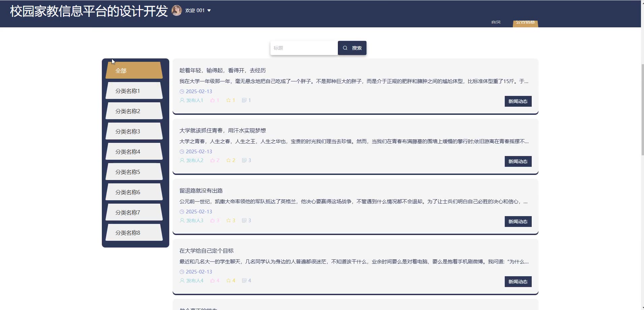Click date 2025-02-13 on 留退路就没有出路 article

pyautogui.click(x=199, y=212)
